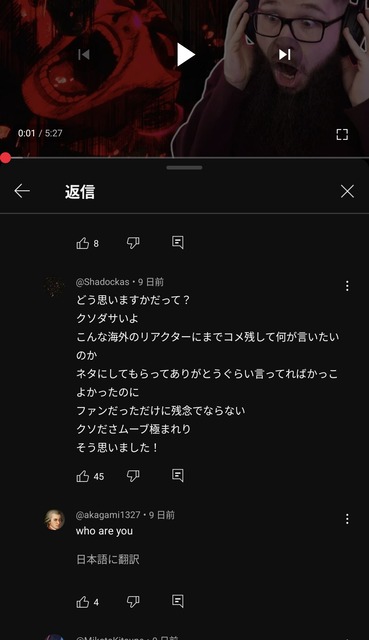Reply to the @Shadockas comment
The height and width of the screenshot is (640, 369).
(178, 475)
